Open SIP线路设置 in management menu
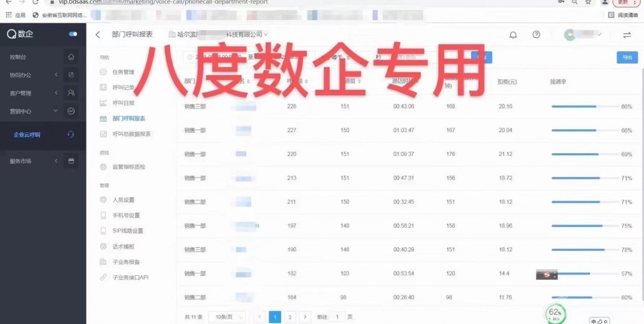The width and height of the screenshot is (644, 324). click(127, 231)
